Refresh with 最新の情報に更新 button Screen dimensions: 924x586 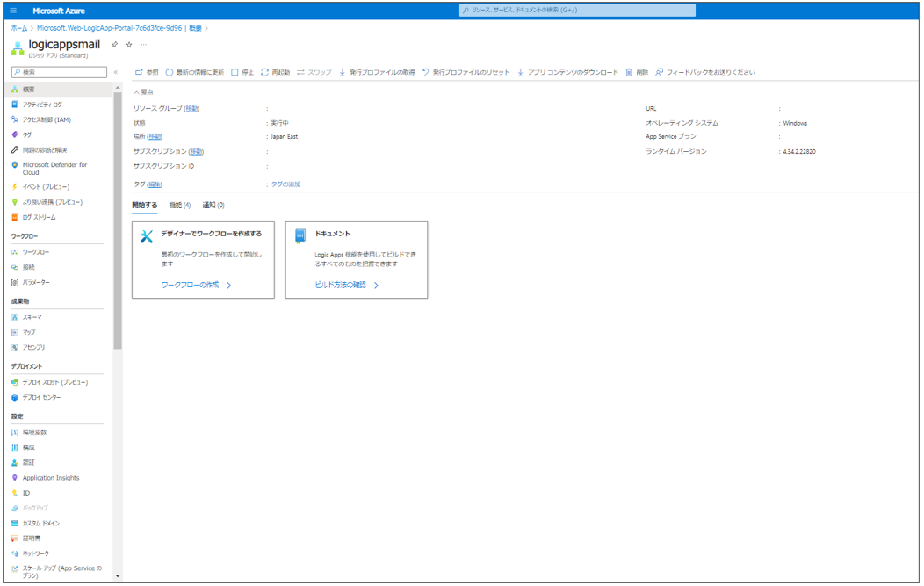click(194, 73)
